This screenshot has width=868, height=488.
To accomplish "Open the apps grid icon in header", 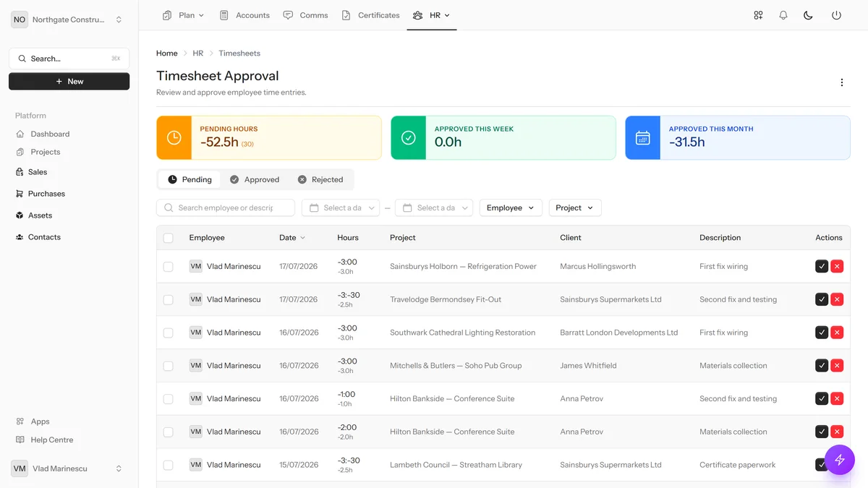I will pos(758,15).
